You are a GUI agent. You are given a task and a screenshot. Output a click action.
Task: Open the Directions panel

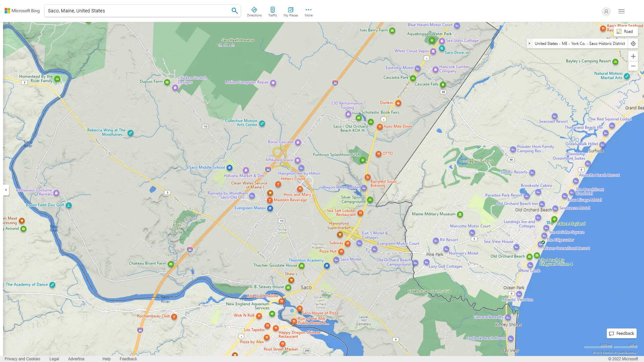[254, 11]
